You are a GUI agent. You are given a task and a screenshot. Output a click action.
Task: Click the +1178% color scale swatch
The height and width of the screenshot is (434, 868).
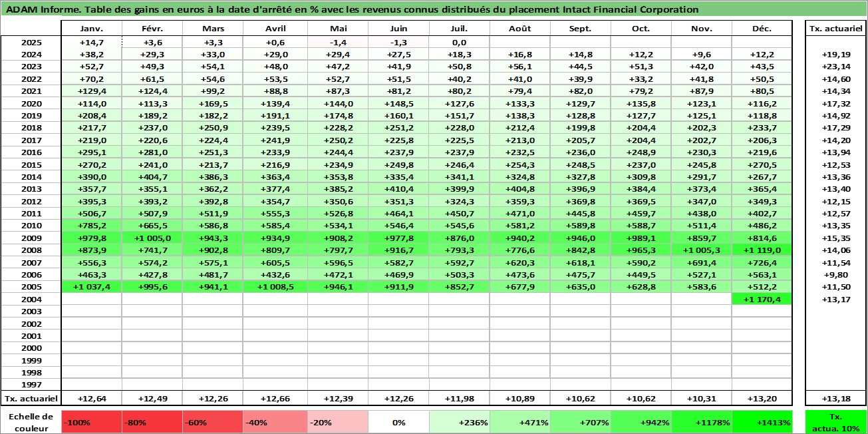702,422
